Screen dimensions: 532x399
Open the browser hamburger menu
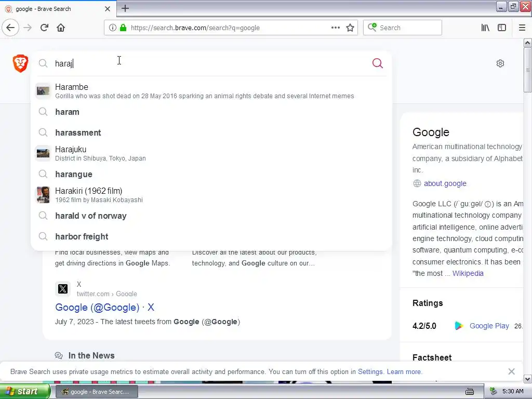pyautogui.click(x=522, y=28)
